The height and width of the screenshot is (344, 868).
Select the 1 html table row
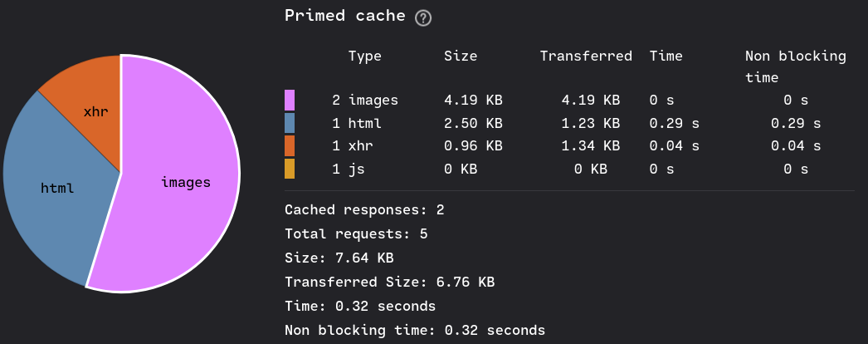click(569, 123)
